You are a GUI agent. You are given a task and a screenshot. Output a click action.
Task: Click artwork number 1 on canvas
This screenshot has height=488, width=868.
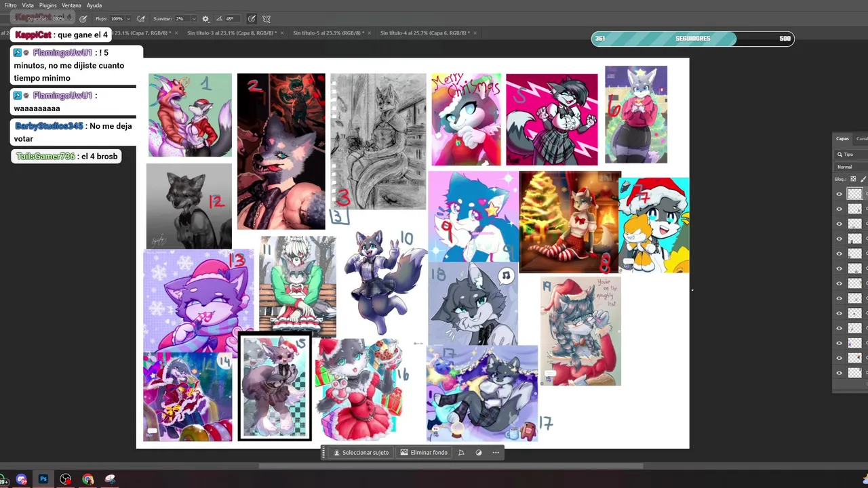(190, 115)
